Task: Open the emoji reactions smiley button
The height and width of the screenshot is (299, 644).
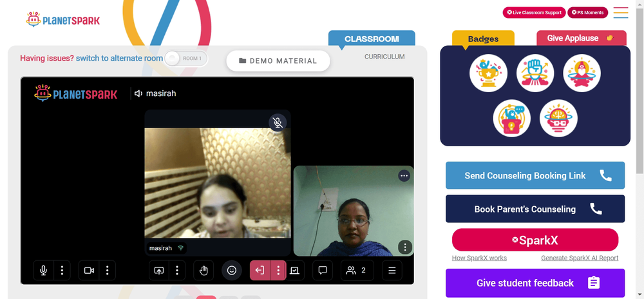Action: [x=232, y=270]
